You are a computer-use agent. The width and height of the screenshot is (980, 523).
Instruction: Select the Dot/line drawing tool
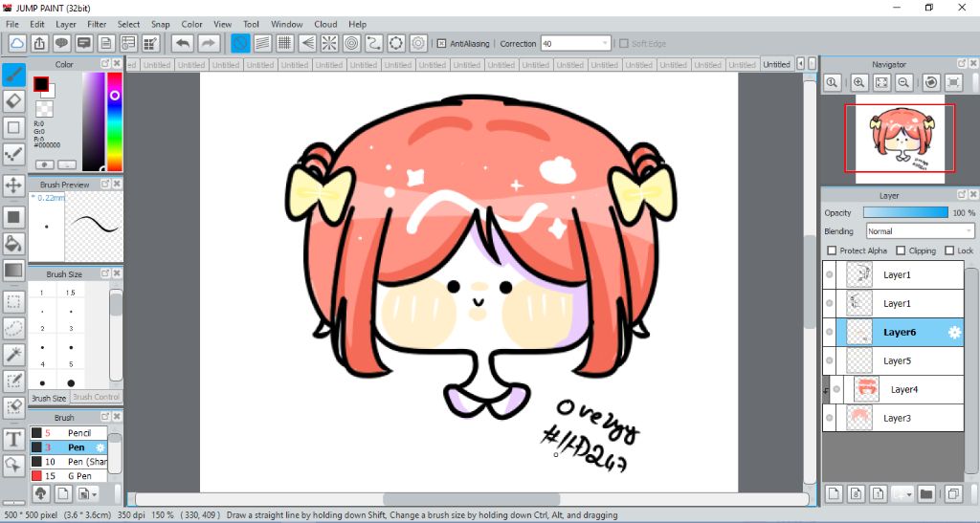(x=13, y=154)
